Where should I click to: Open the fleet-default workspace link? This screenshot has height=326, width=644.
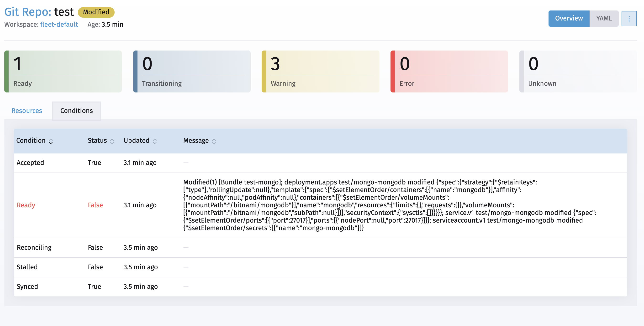coord(59,25)
